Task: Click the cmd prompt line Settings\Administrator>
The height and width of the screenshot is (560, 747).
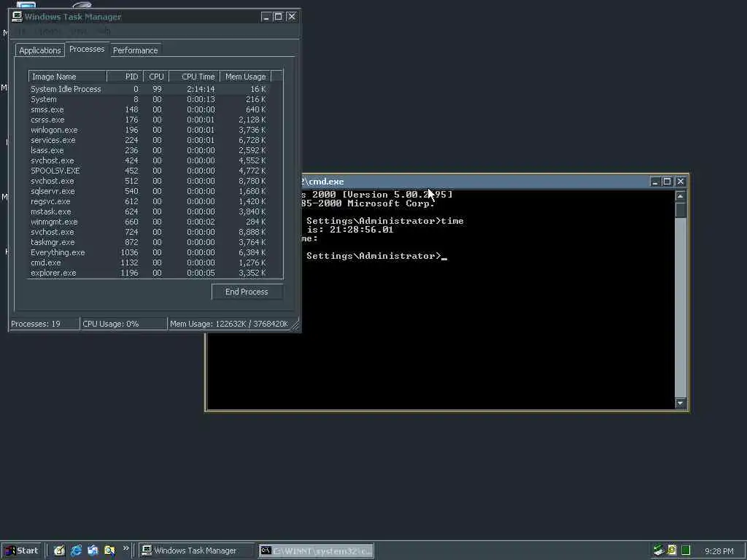Action: point(373,256)
